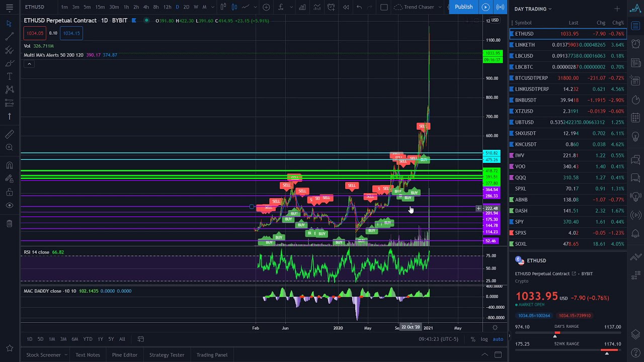Click the Publish button

(x=463, y=7)
